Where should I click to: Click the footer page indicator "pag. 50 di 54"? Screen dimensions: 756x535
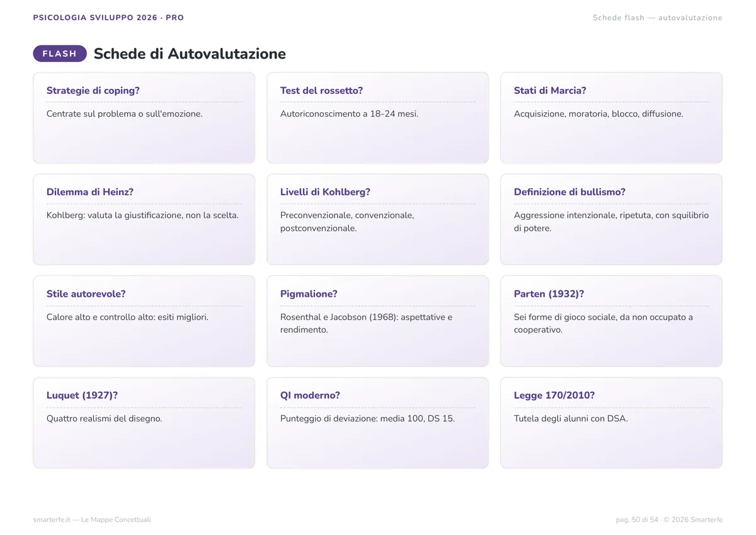coord(637,520)
